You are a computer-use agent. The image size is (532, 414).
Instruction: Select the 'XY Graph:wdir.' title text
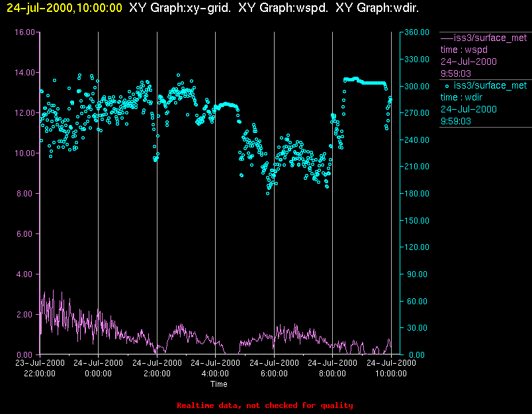click(377, 8)
